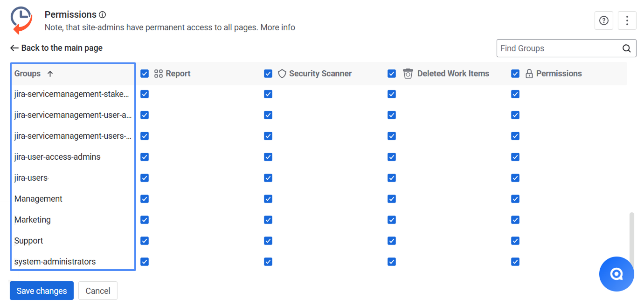Click the Security Scanner shield icon
The height and width of the screenshot is (305, 644).
[x=282, y=74]
